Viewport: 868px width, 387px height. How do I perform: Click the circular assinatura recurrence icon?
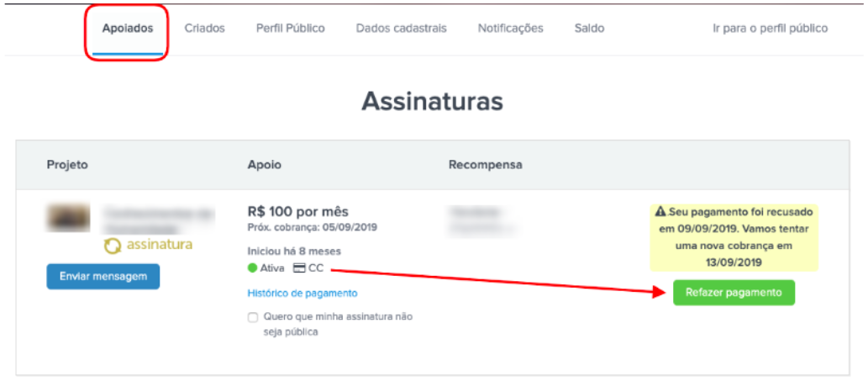[113, 246]
